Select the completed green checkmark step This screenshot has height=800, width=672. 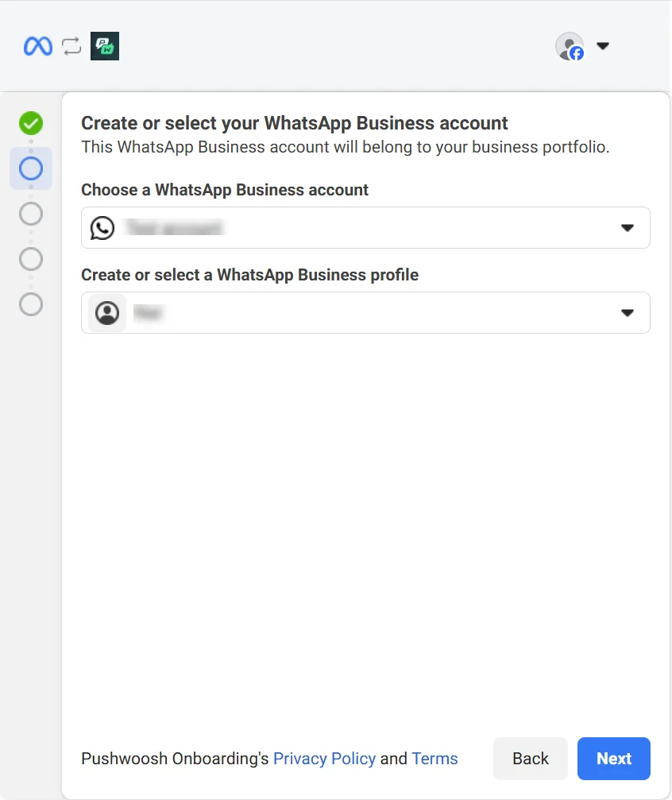(31, 123)
